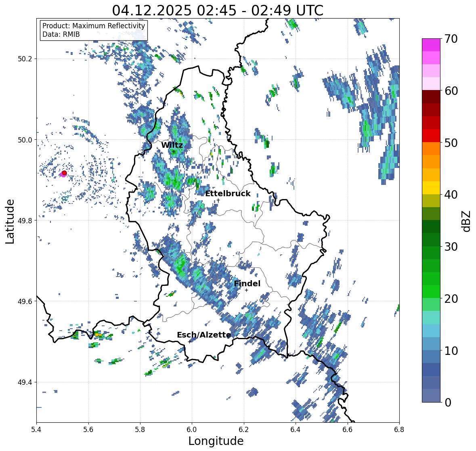Click the Esch/Alzette city label
476x451 pixels.
click(204, 335)
